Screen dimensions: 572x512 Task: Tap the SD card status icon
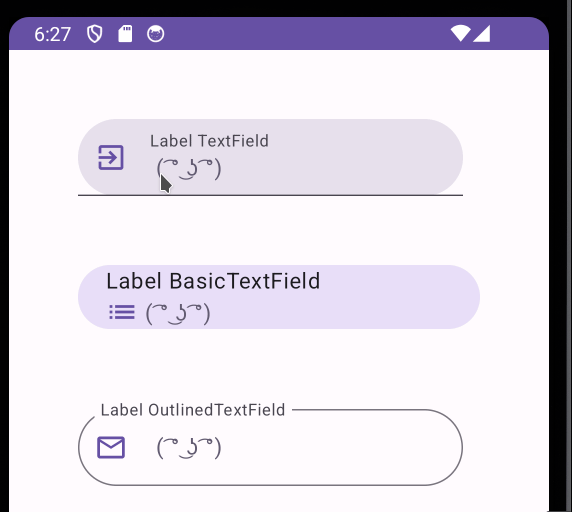point(125,34)
